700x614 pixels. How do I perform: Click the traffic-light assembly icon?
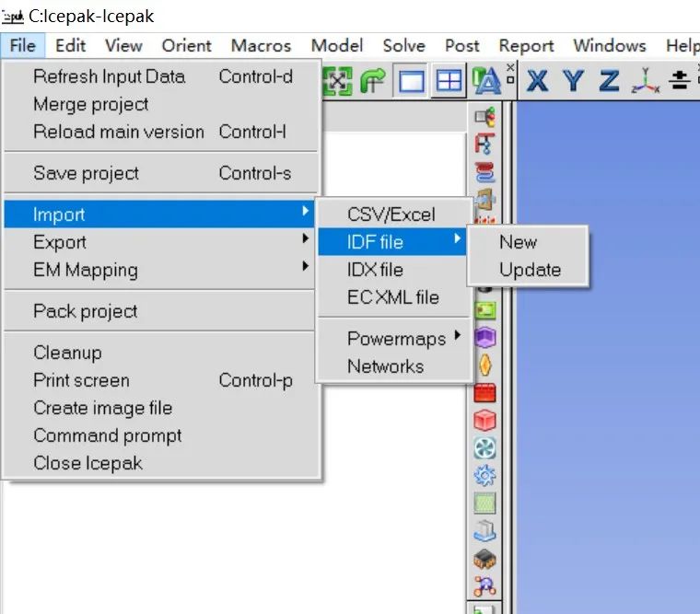coord(485,117)
